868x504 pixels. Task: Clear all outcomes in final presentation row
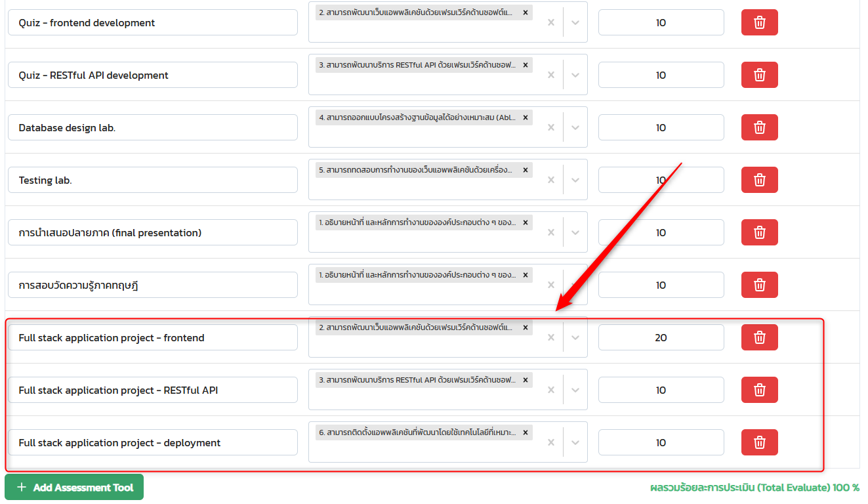click(x=551, y=232)
